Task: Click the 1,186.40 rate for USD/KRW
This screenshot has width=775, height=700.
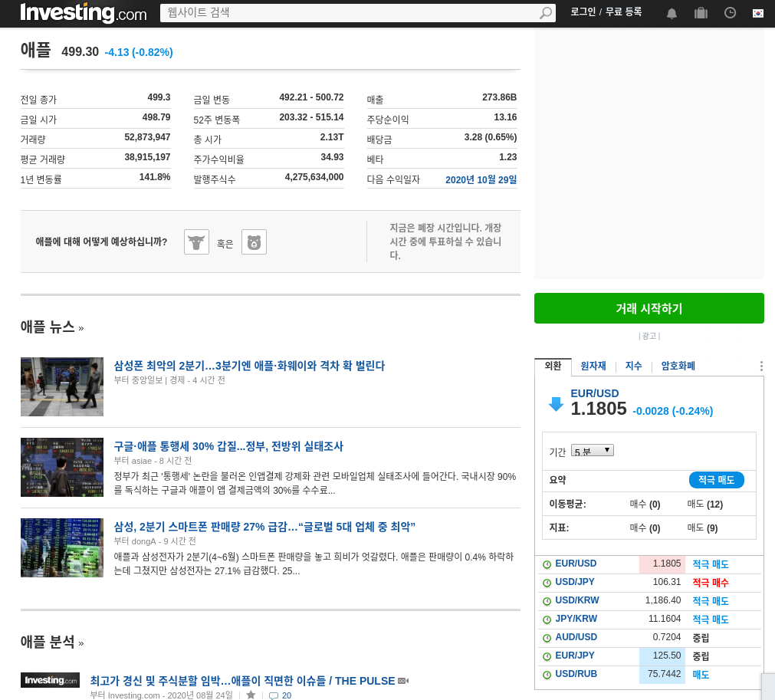Action: tap(663, 600)
